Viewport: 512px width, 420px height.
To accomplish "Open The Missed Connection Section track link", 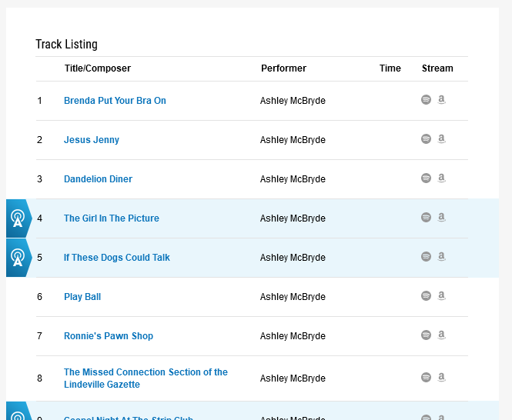I will pos(146,372).
